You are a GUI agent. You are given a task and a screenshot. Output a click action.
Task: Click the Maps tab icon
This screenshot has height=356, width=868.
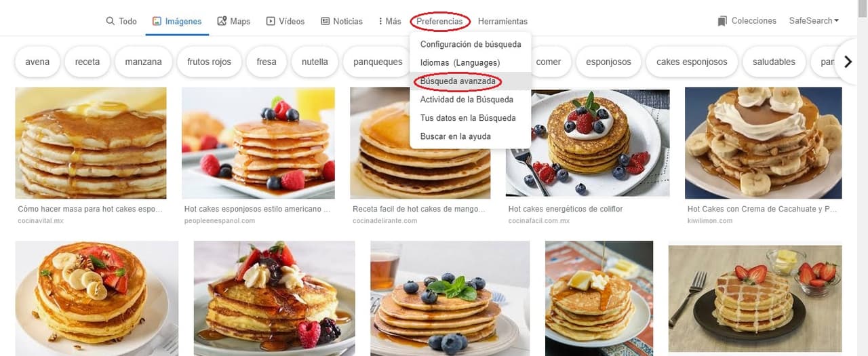pos(222,21)
